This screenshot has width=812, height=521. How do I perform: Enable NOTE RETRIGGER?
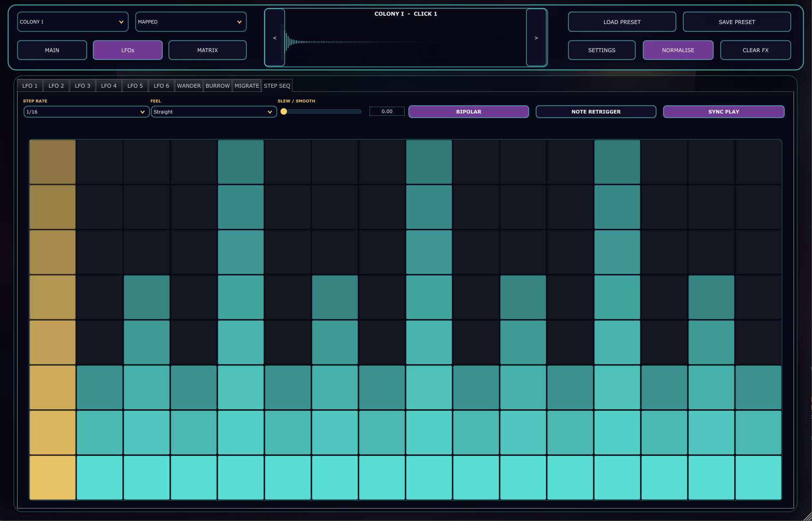click(x=596, y=112)
